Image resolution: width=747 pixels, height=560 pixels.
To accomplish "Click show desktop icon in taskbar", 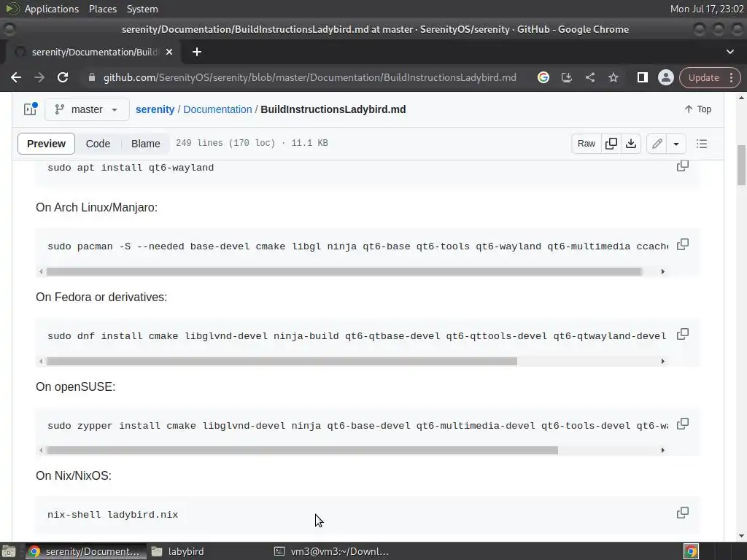I will (x=9, y=551).
